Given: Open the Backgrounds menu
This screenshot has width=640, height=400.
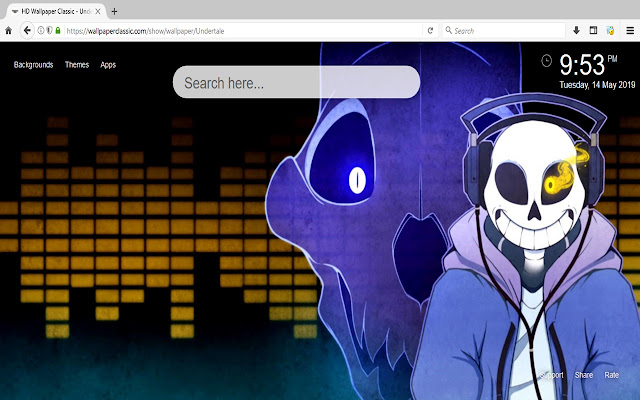Looking at the screenshot, I should coord(33,65).
